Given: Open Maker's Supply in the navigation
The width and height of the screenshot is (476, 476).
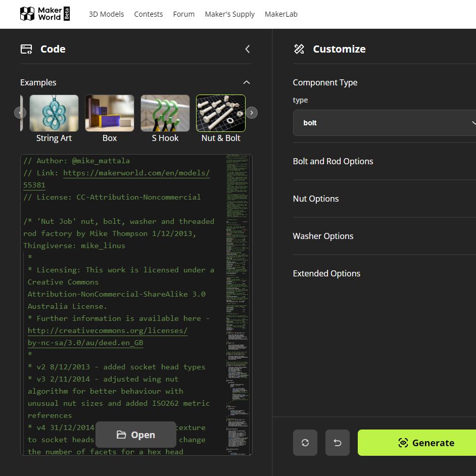Looking at the screenshot, I should (x=229, y=14).
